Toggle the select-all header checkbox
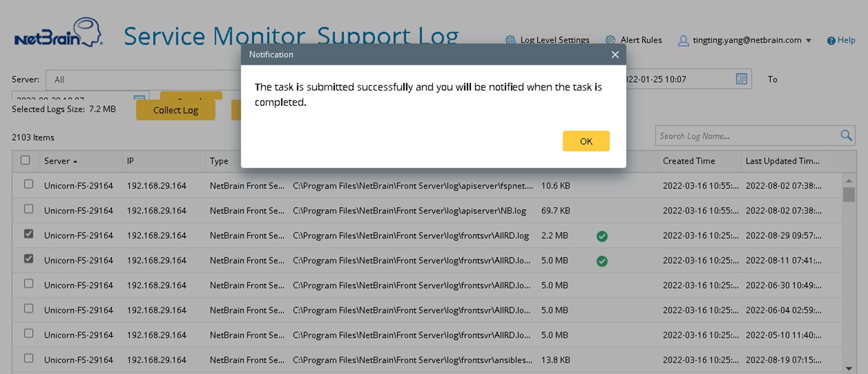868x374 pixels. tap(25, 160)
